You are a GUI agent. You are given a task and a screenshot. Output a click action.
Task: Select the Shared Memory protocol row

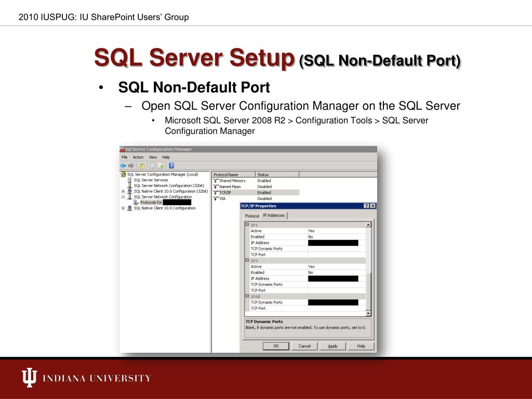256,181
